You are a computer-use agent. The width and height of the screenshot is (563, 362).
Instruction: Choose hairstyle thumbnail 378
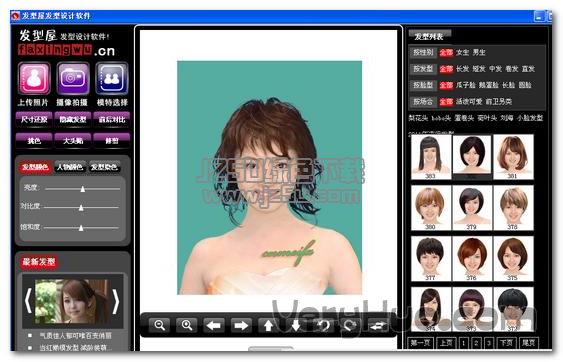[x=513, y=208]
